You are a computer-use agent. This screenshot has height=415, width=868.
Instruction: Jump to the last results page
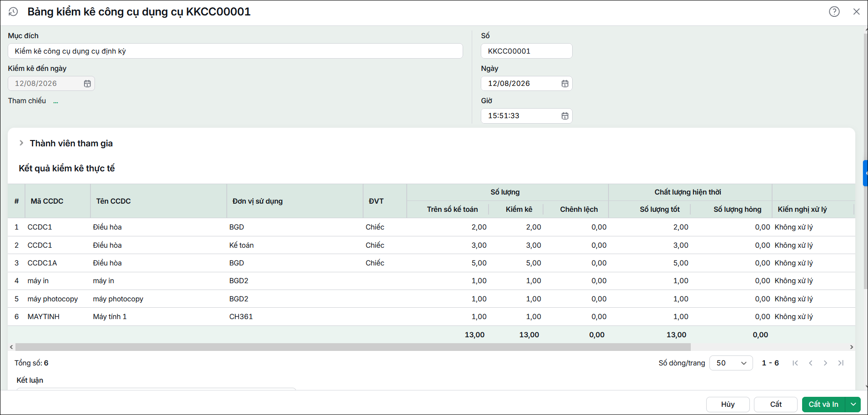coord(841,363)
